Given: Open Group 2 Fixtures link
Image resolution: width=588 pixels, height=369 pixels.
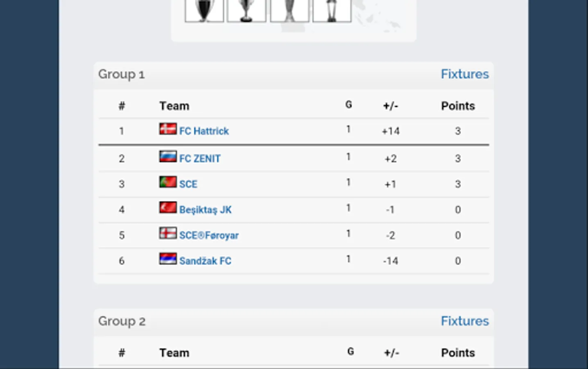Looking at the screenshot, I should pos(464,321).
